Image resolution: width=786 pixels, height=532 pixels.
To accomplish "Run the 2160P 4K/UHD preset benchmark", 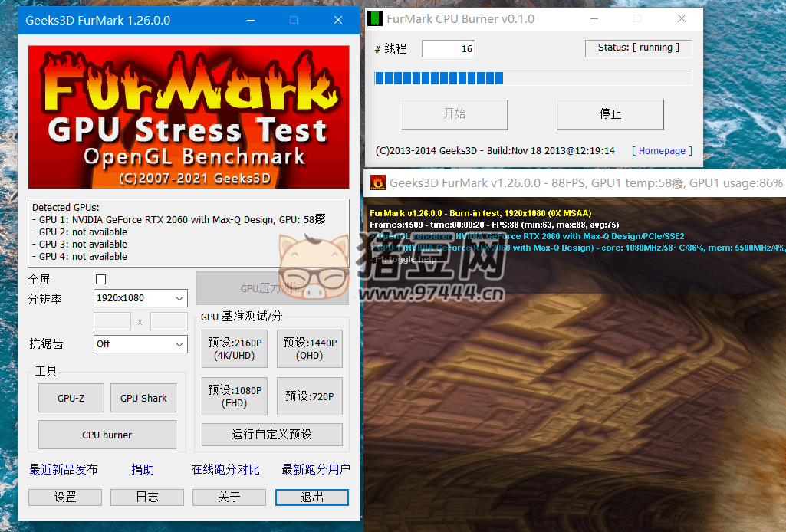I will coord(235,350).
